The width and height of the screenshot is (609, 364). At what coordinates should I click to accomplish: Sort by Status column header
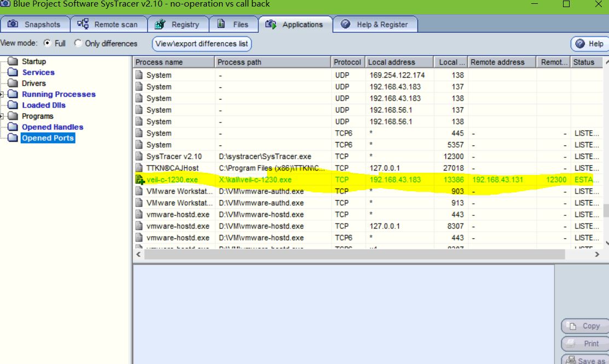[587, 62]
